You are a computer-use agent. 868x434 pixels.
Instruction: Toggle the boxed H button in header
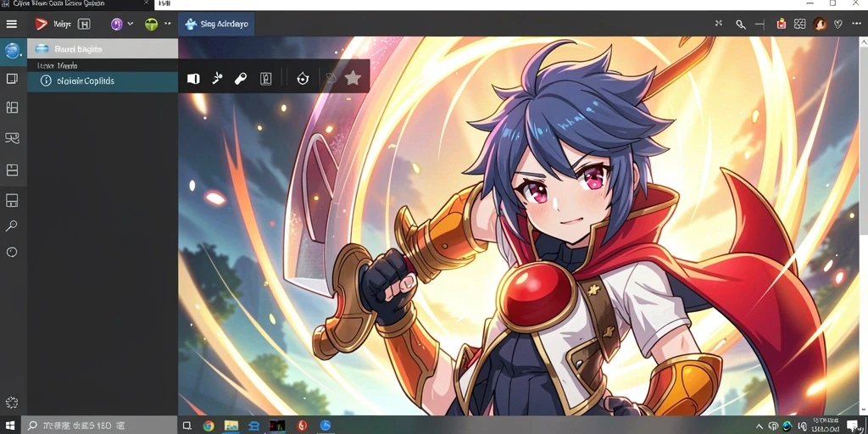[x=84, y=24]
